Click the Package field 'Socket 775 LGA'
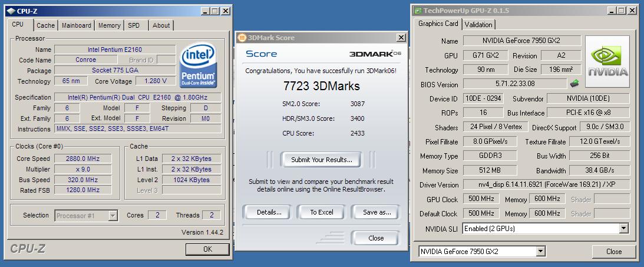Viewport: 644px width, 267px height. 114,70
